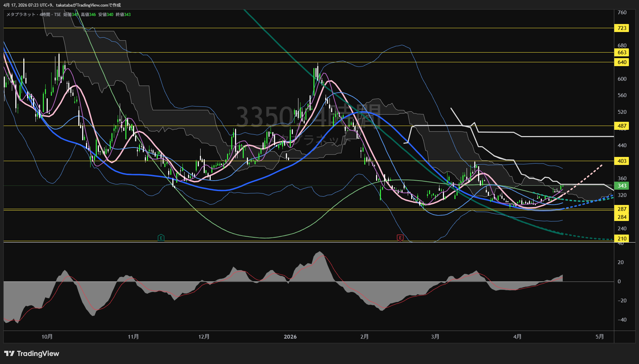The width and height of the screenshot is (639, 364).
Task: Click the 4月 time axis label
Action: 517,337
